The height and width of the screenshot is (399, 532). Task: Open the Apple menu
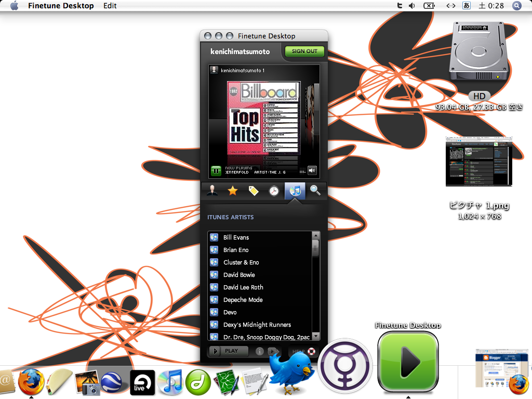(x=14, y=6)
